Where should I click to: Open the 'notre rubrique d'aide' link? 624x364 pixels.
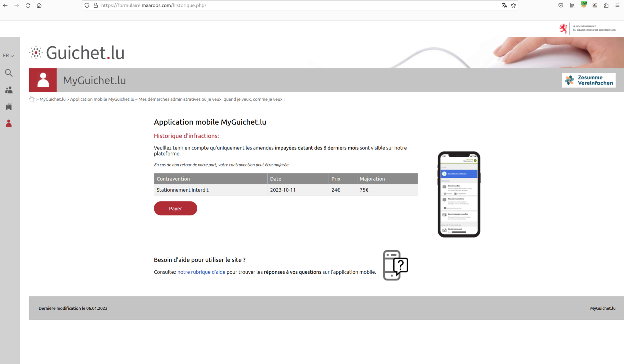coord(201,272)
